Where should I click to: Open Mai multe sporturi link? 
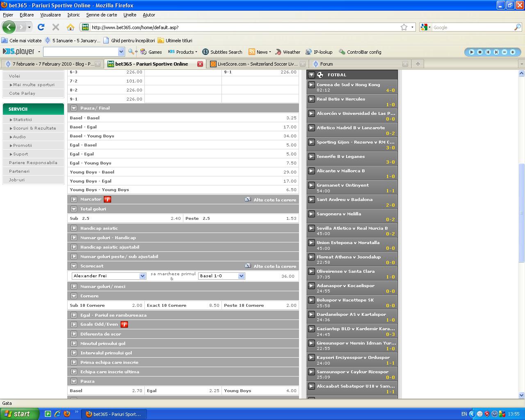click(34, 84)
